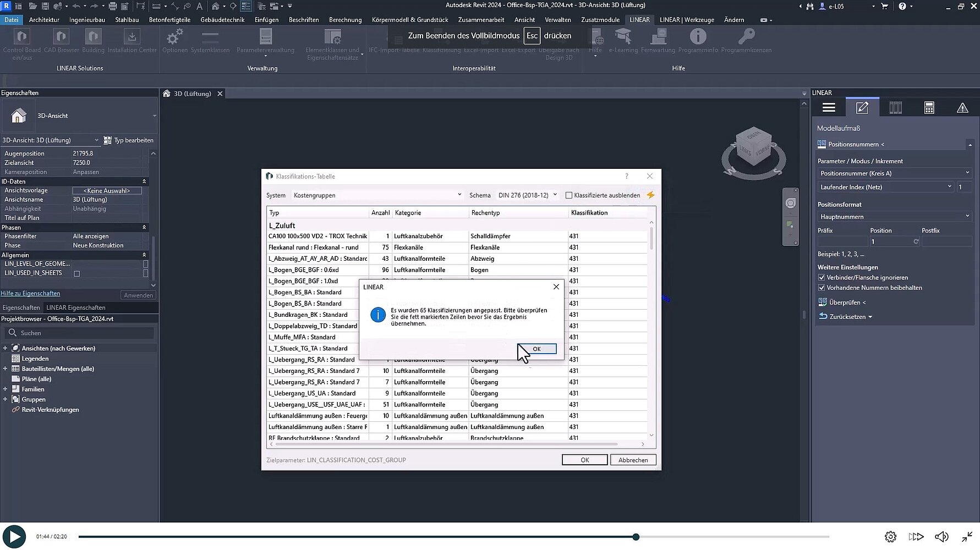The height and width of the screenshot is (550, 980).
Task: Open Programminfo
Action: coord(698,37)
